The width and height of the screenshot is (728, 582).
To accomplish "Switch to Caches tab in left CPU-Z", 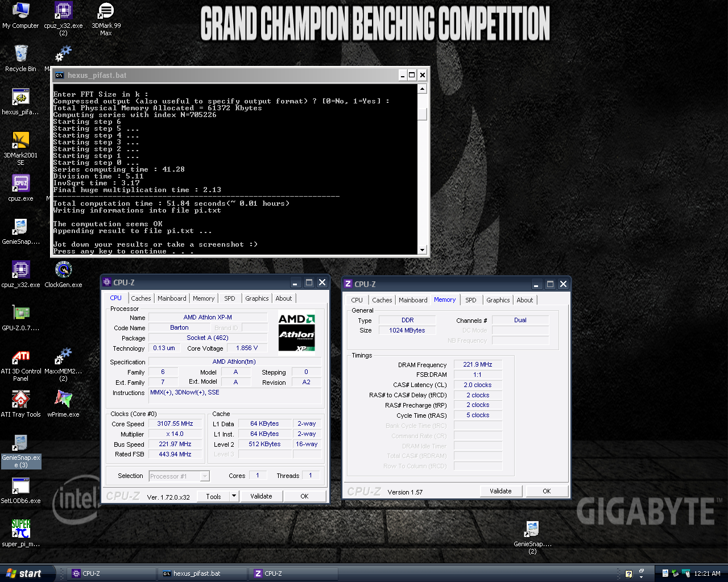I will pos(141,298).
